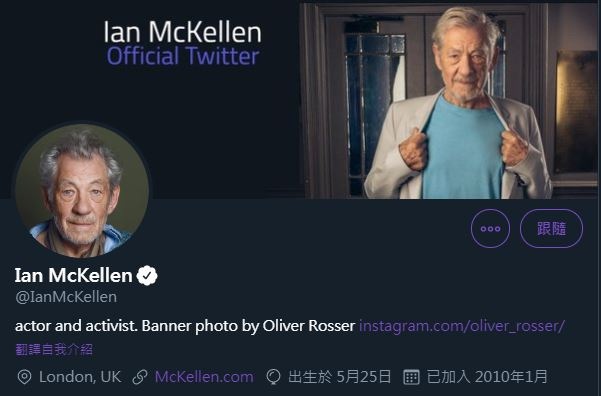Open the banner photo of man in jacket
601x396 pixels.
pos(448,100)
